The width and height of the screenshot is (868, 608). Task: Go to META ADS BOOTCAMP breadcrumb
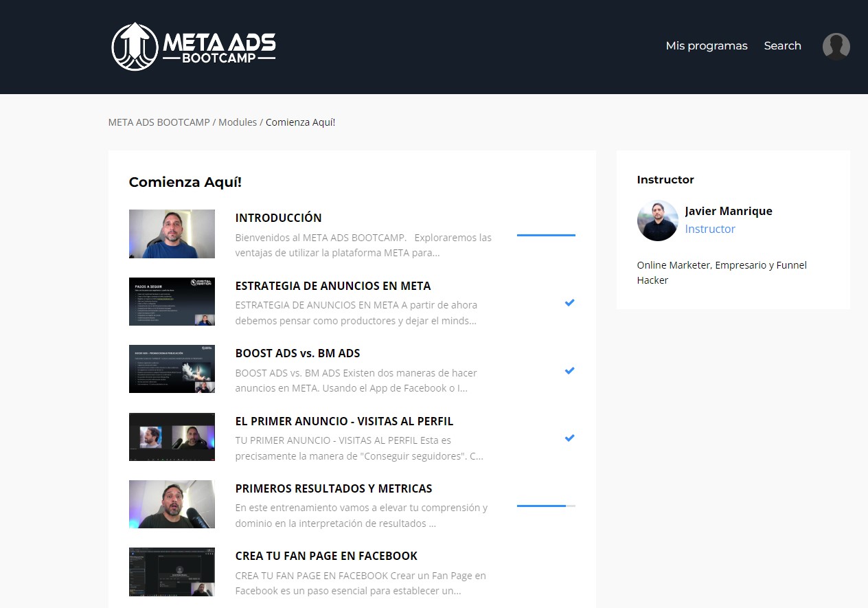click(159, 122)
